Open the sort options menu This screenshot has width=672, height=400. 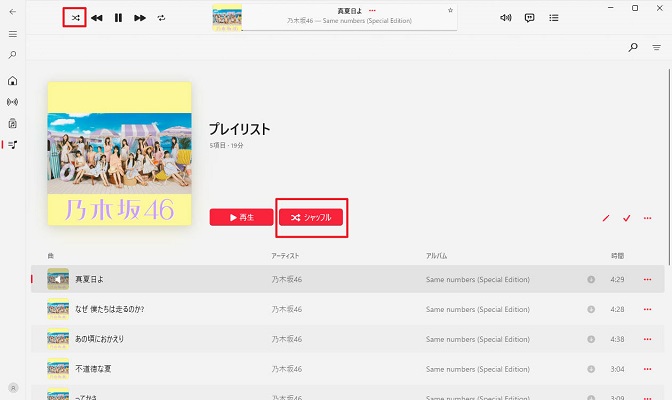tap(657, 47)
